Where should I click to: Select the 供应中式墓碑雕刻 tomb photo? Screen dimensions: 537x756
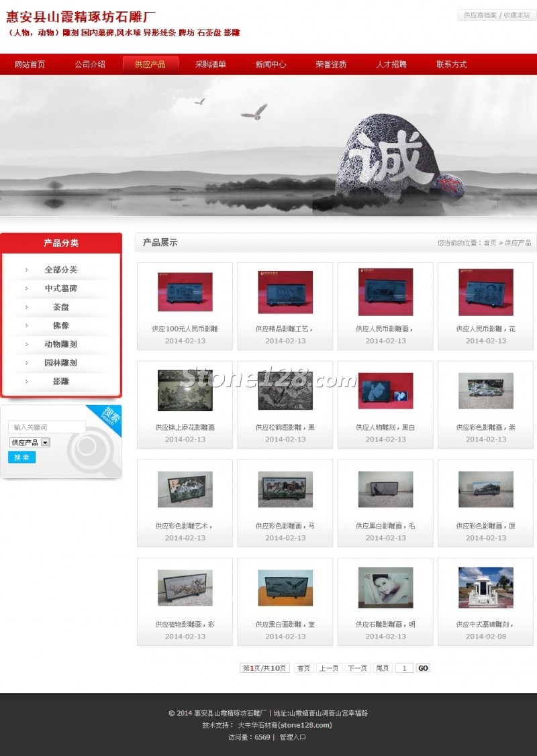click(485, 588)
